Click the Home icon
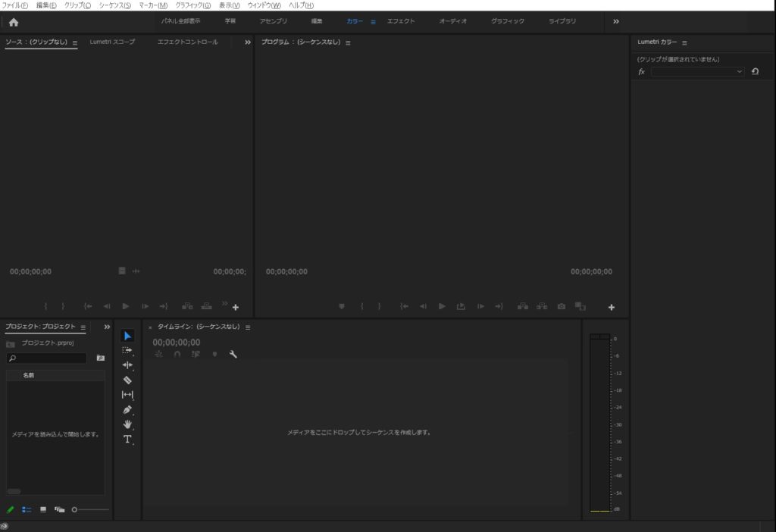The width and height of the screenshot is (776, 532). click(x=14, y=22)
